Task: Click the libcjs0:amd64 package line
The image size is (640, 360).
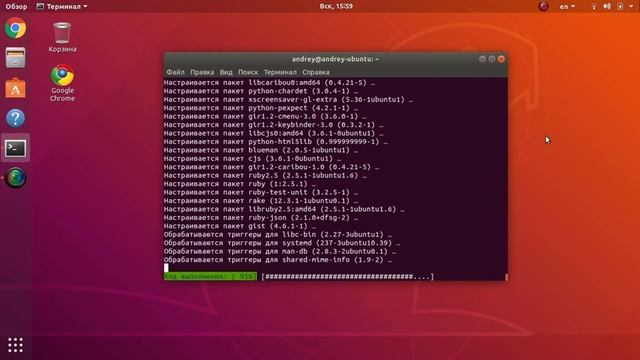Action: (273, 133)
